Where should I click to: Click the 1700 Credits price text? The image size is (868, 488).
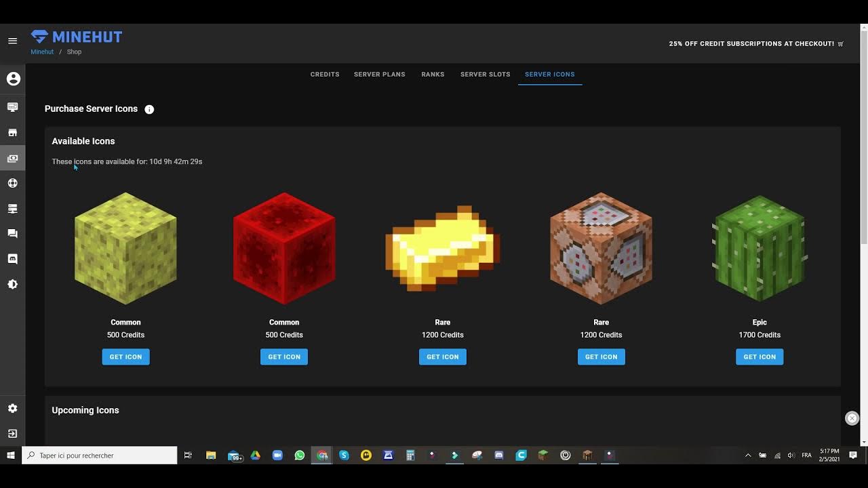(x=759, y=335)
